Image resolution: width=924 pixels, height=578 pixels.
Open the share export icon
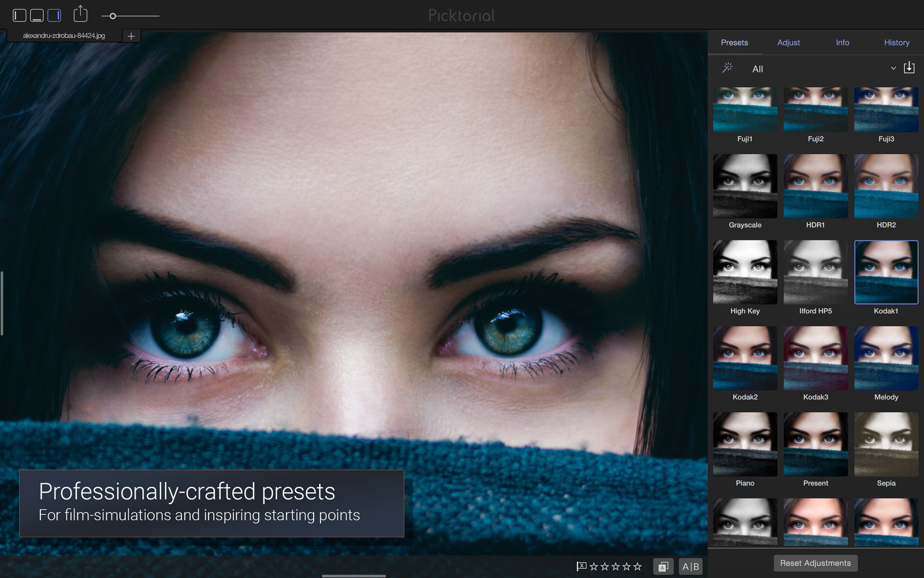(81, 14)
